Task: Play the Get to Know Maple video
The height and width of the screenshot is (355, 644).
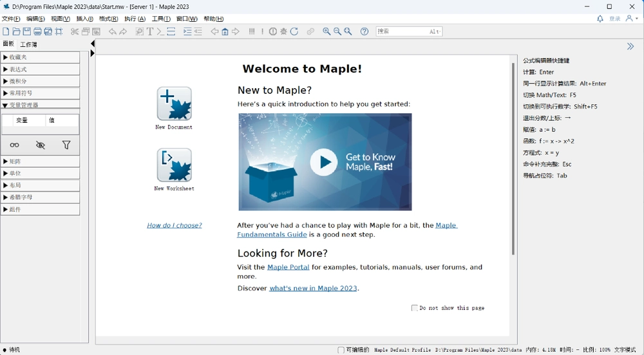Action: click(x=324, y=162)
